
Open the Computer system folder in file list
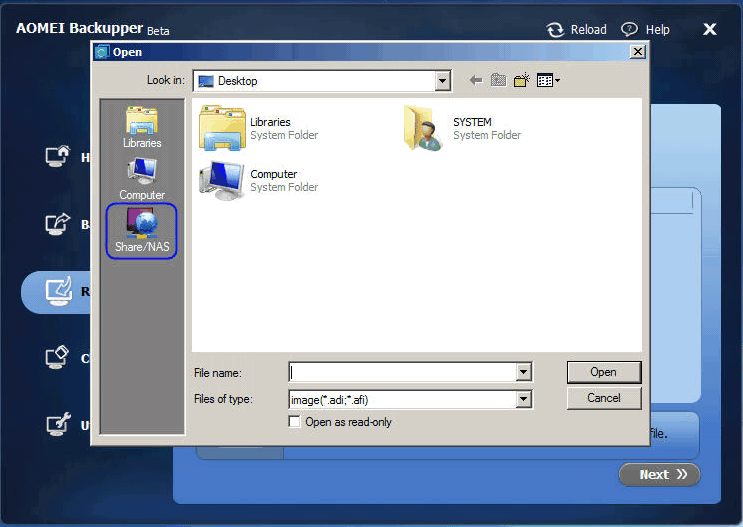point(259,181)
